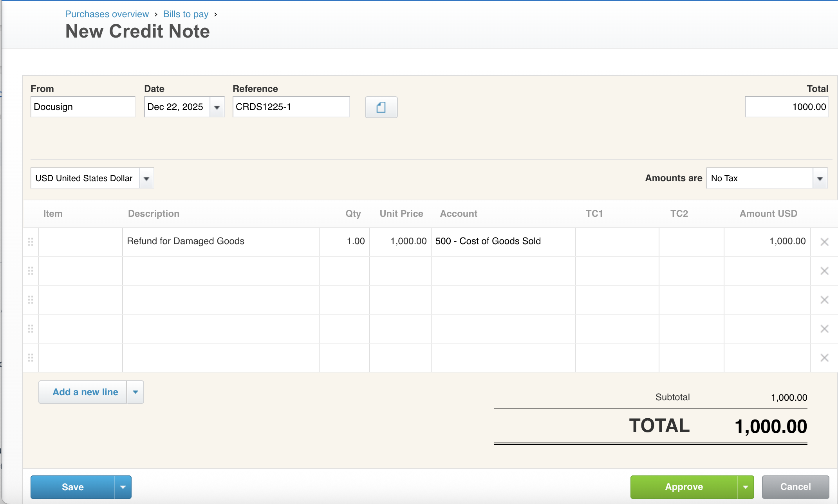Screen dimensions: 838x504
Task: Click the Item cell in the first row
Action: (81, 242)
